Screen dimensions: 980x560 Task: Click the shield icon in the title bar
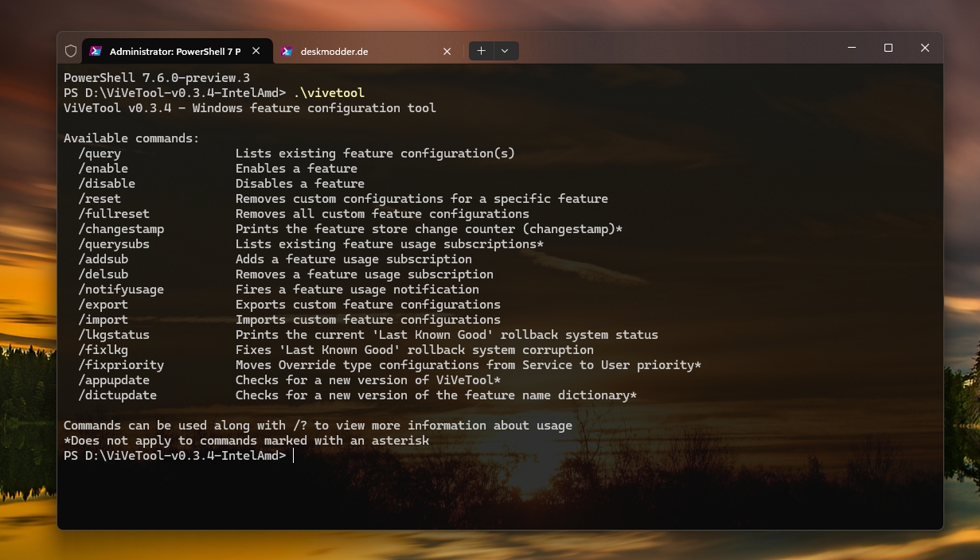(x=71, y=51)
